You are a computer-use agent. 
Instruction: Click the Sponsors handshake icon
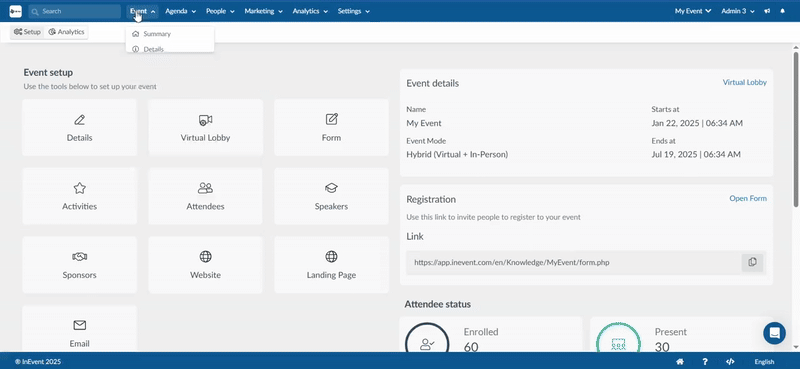click(x=80, y=256)
